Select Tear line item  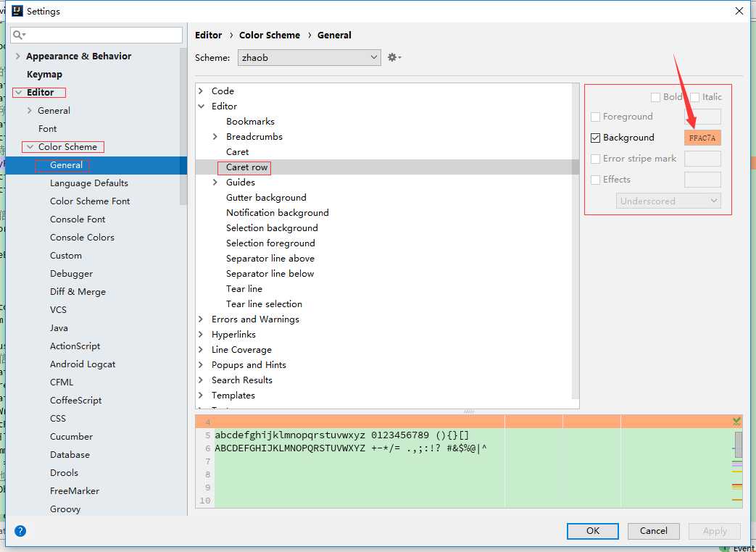(244, 288)
